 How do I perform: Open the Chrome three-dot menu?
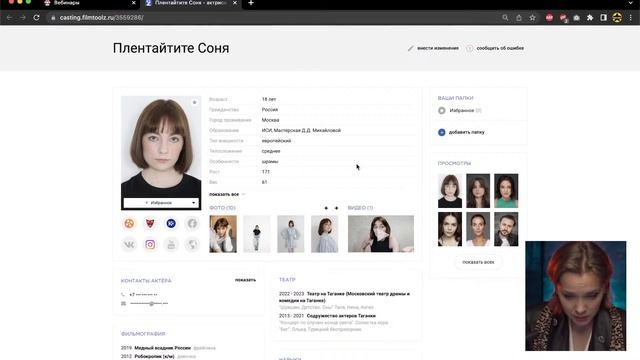[631, 18]
